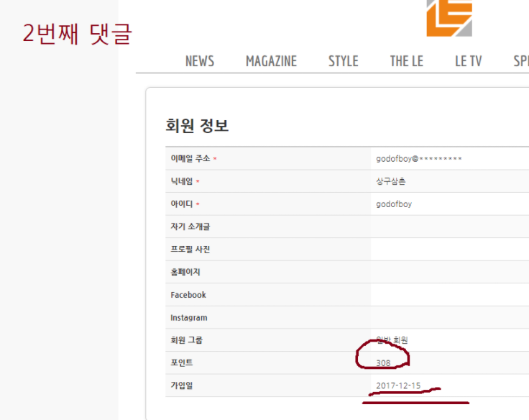Click the 회원 그룹 value 일반 회원
This screenshot has width=529, height=420.
[392, 340]
